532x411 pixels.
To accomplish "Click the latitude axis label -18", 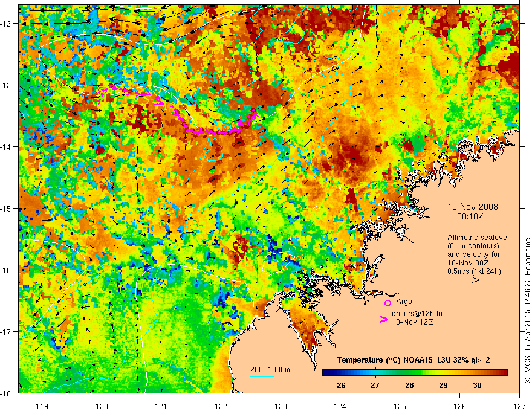I will coord(7,393).
